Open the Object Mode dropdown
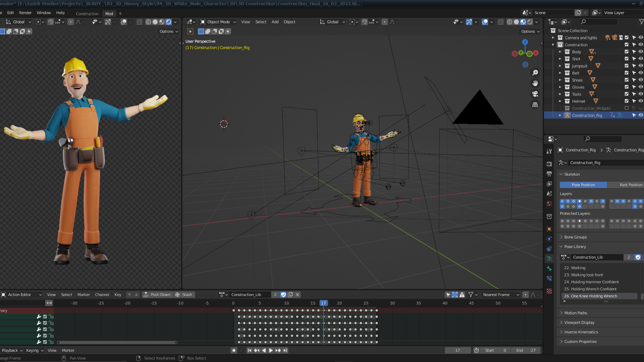Image resolution: width=644 pixels, height=362 pixels. tap(218, 22)
